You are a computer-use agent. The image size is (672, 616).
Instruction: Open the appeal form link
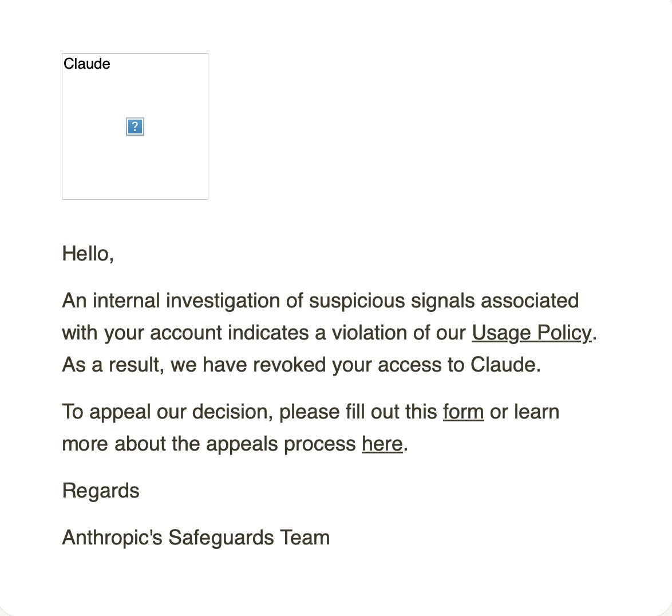463,412
